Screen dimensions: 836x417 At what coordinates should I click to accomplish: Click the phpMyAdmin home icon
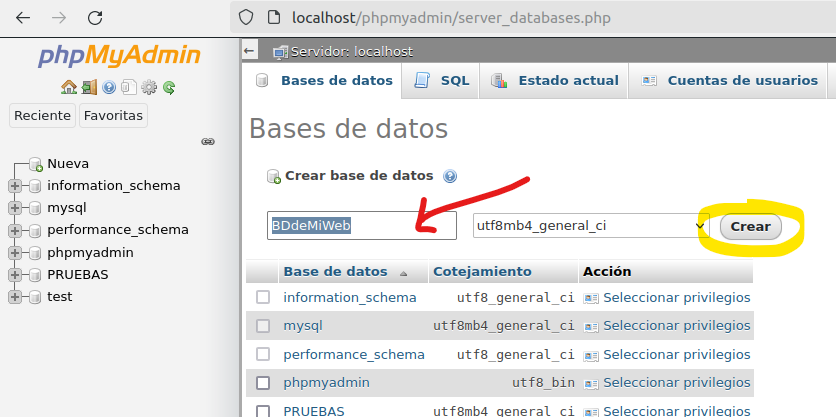[x=68, y=87]
